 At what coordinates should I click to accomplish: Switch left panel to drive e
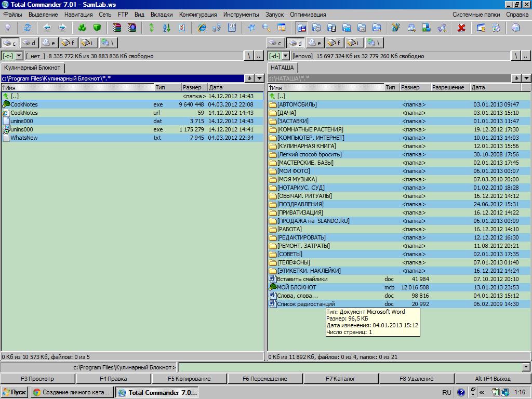(x=49, y=43)
